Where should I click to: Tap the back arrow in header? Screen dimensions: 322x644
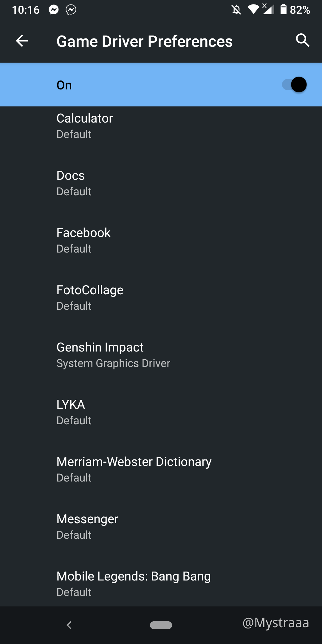pyautogui.click(x=22, y=41)
